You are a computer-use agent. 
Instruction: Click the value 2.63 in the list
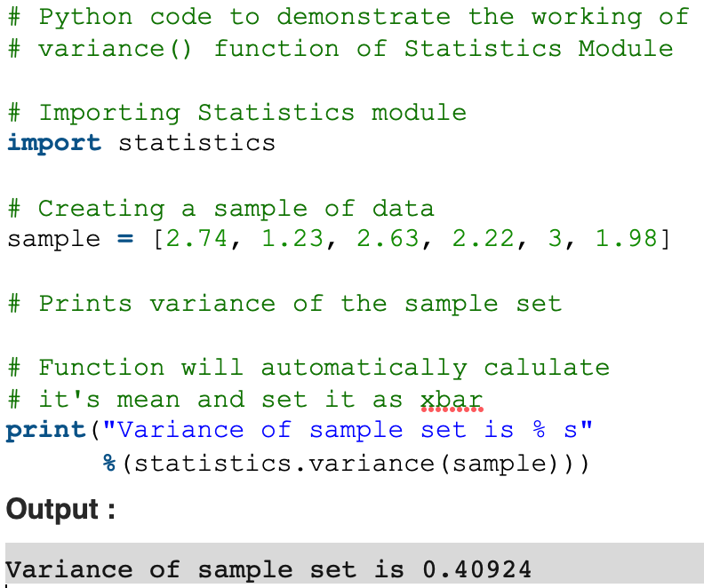(388, 239)
